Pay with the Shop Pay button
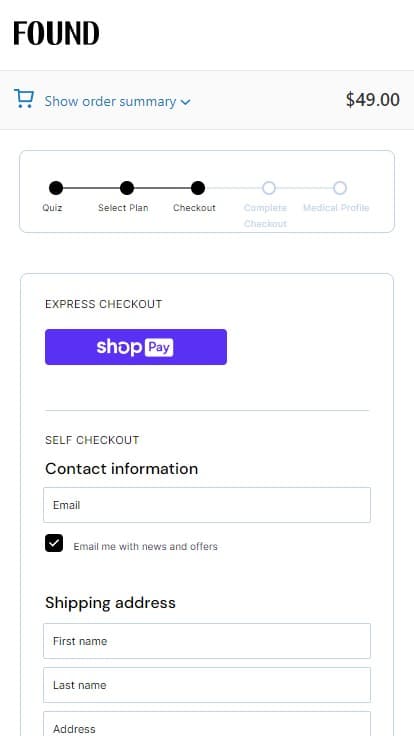The image size is (414, 736). 136,347
